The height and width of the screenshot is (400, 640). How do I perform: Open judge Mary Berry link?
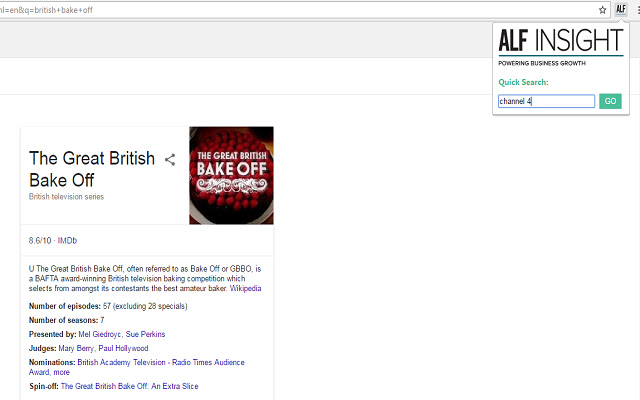(76, 348)
